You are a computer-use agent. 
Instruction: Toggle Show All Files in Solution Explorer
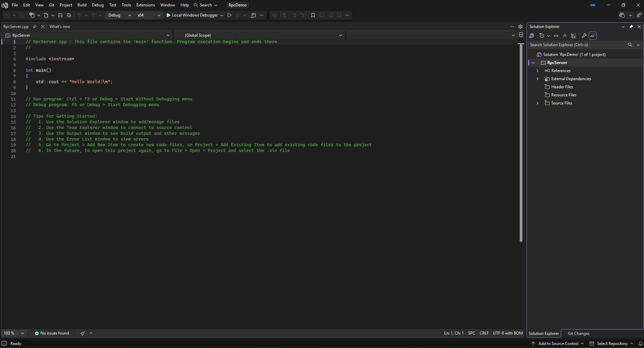pos(574,36)
